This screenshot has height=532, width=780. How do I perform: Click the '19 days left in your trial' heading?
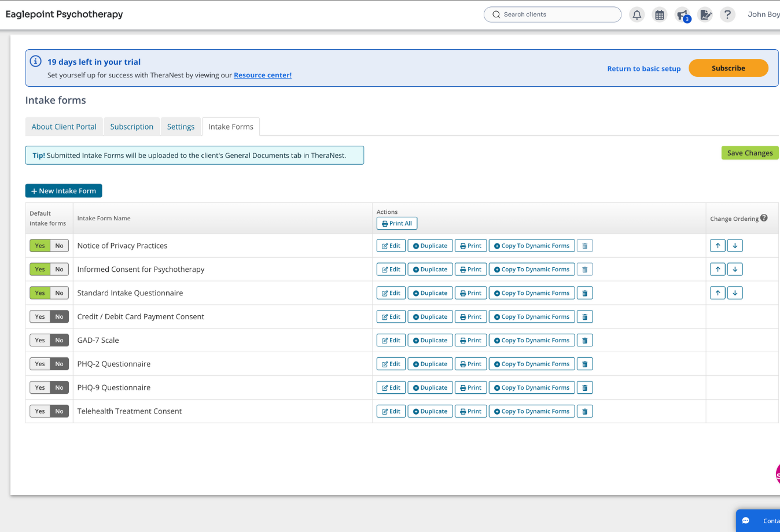[94, 62]
